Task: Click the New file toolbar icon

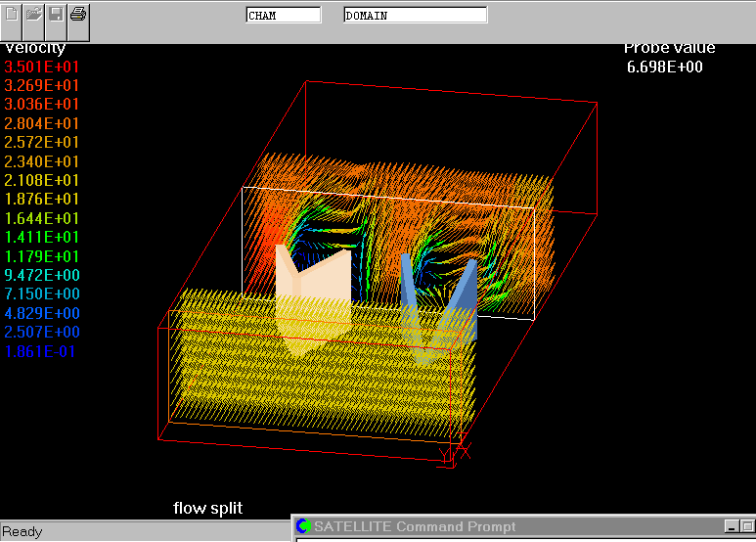Action: coord(12,15)
